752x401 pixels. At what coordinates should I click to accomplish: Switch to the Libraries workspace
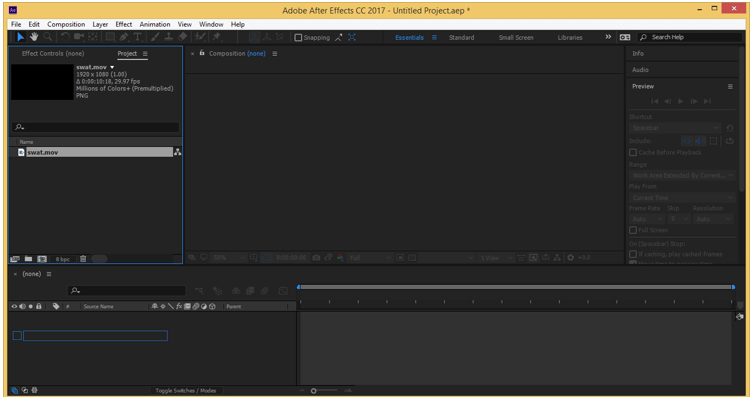pyautogui.click(x=570, y=37)
